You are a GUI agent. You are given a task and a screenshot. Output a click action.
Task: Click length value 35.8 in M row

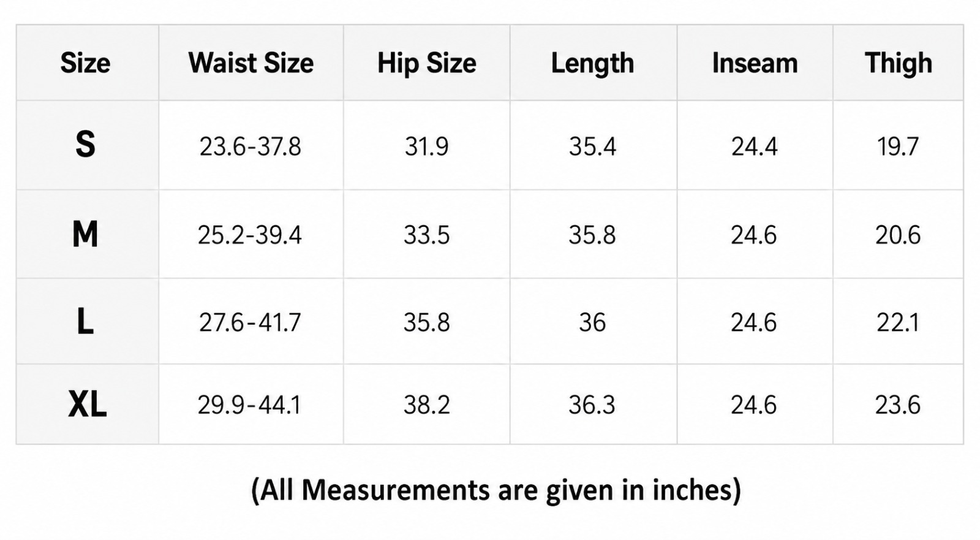pos(592,235)
